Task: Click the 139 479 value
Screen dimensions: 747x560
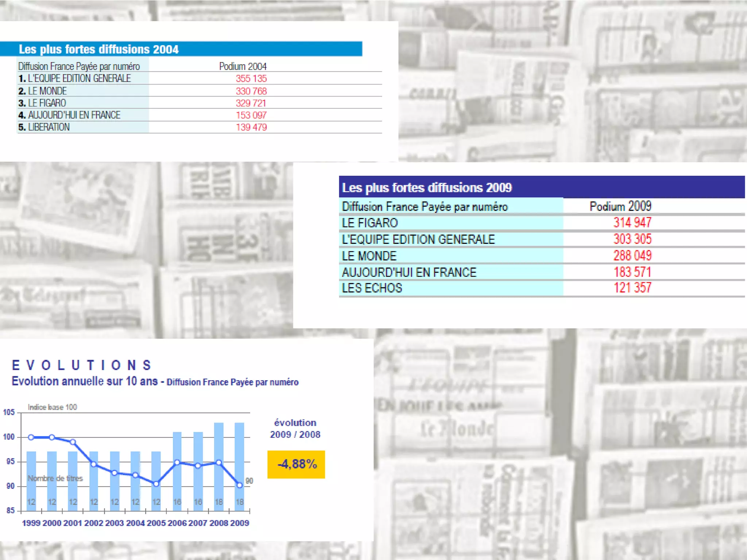Action: [251, 127]
